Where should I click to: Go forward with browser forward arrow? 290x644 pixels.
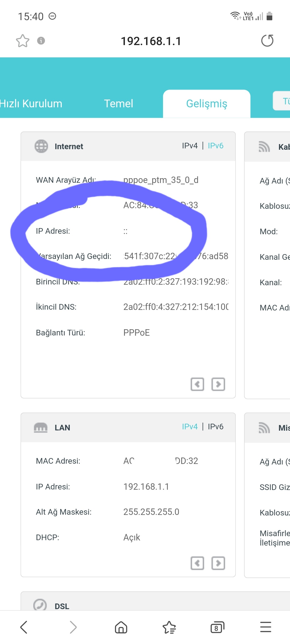coord(73,627)
